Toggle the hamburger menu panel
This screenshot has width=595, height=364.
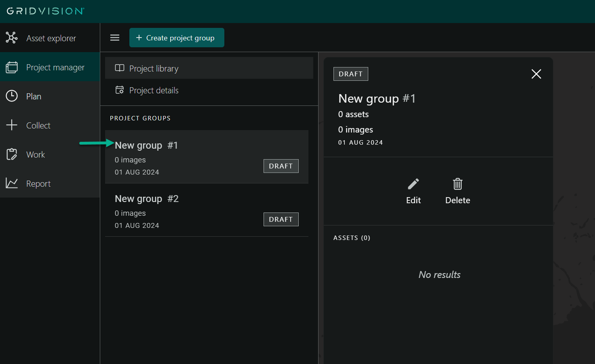click(115, 38)
